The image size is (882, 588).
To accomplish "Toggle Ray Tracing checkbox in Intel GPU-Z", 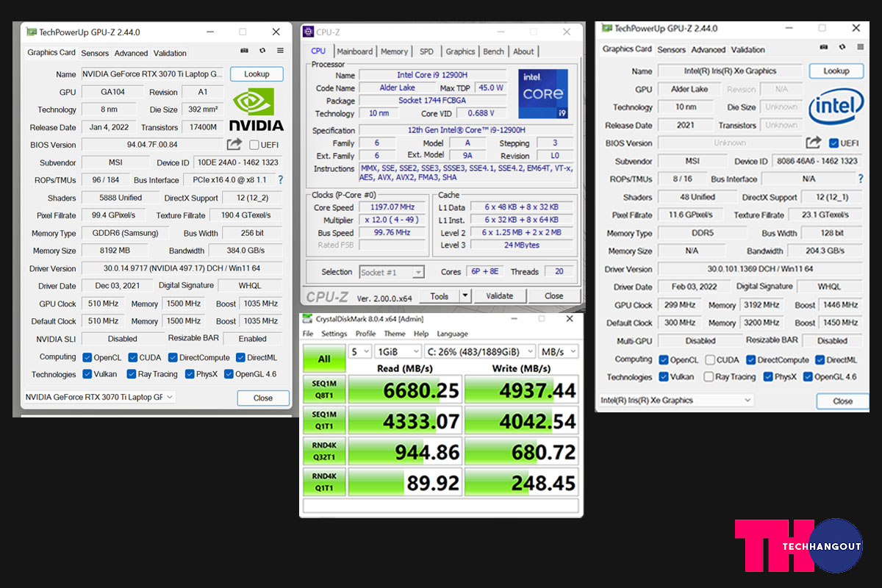I will click(x=709, y=376).
